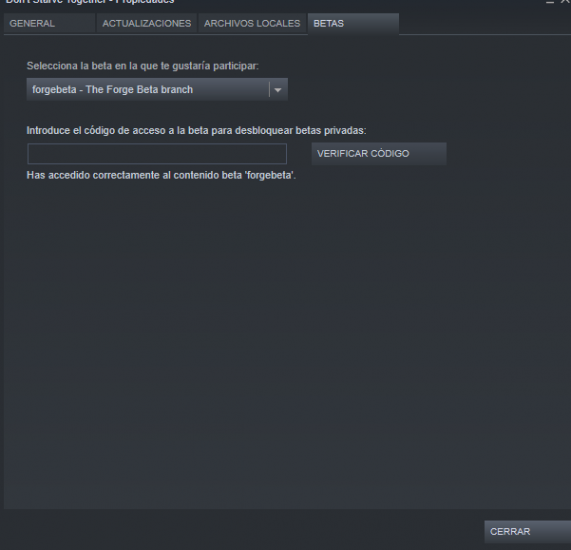
Task: Click the 'Selecciona la beta' label text
Action: coord(143,66)
